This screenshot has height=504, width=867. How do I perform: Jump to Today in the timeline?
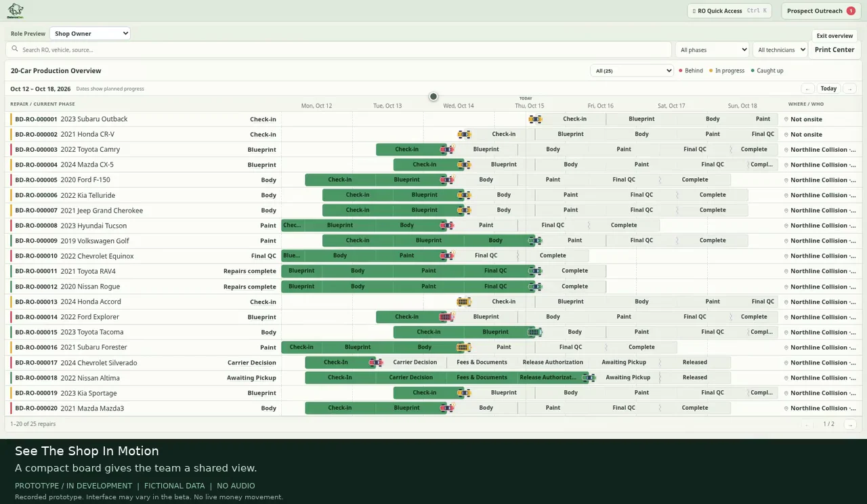[828, 89]
